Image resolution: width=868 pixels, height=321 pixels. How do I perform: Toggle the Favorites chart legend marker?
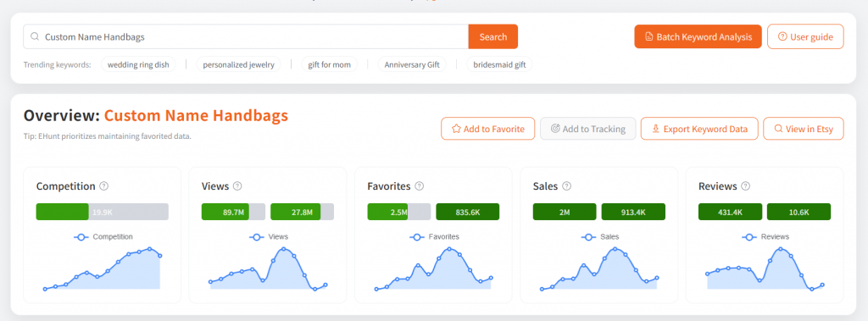click(417, 237)
